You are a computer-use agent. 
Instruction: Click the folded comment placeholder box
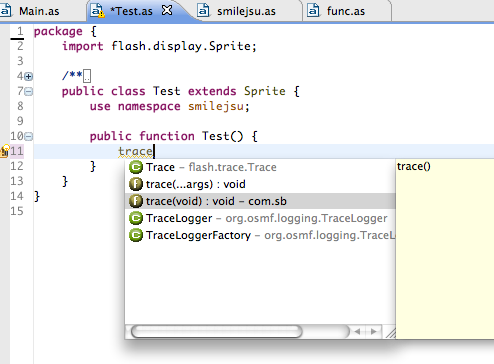(87, 76)
